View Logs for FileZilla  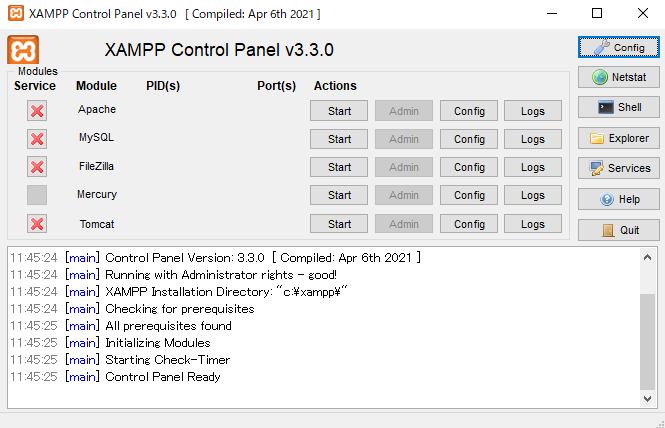[x=533, y=167]
